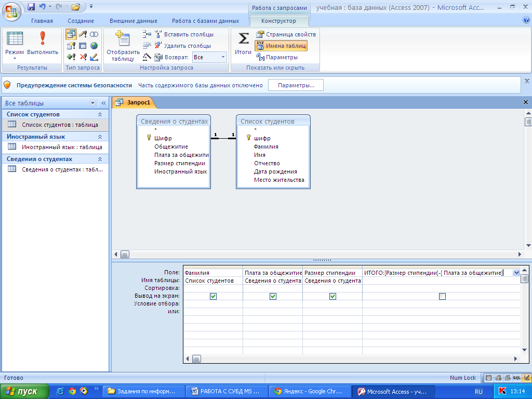Open Страница свойств
The image size is (532, 399).
click(286, 34)
